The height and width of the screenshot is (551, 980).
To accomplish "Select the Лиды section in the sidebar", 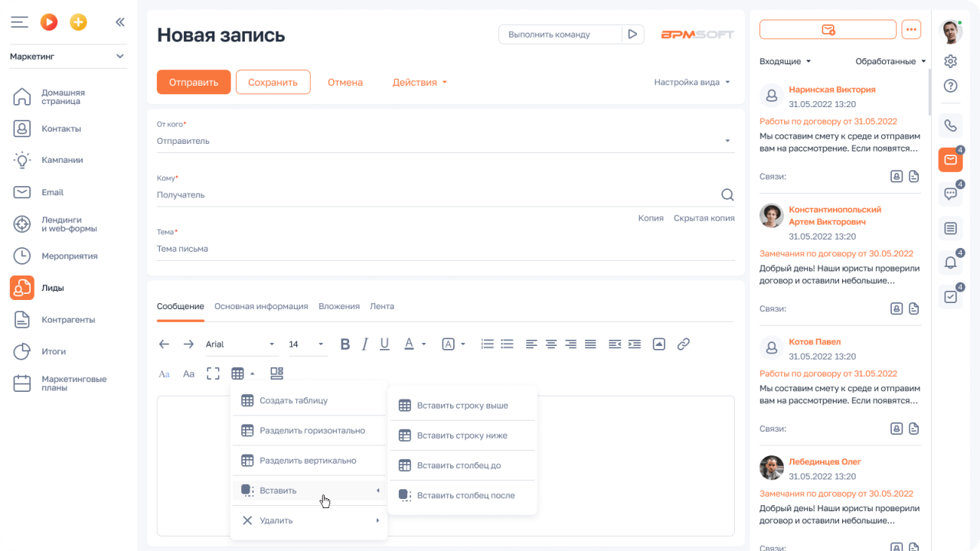I will pyautogui.click(x=54, y=288).
